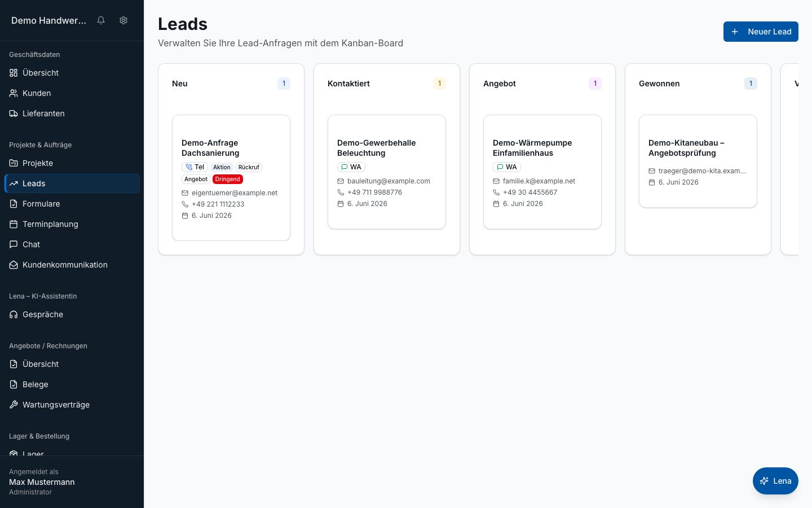
Task: Click the Rückruf tag on Dachsanierung card
Action: point(249,168)
